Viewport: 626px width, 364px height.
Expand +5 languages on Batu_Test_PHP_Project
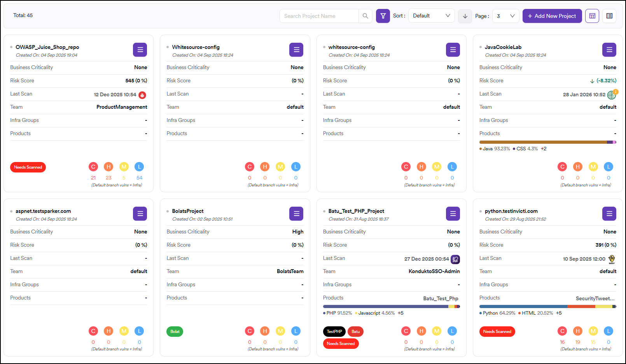pyautogui.click(x=400, y=313)
